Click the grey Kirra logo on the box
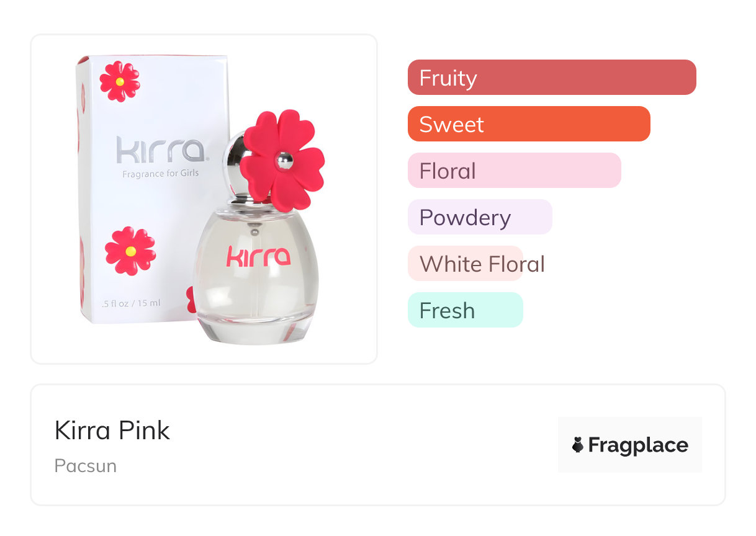Screen dimensions: 756x536 (x=160, y=151)
